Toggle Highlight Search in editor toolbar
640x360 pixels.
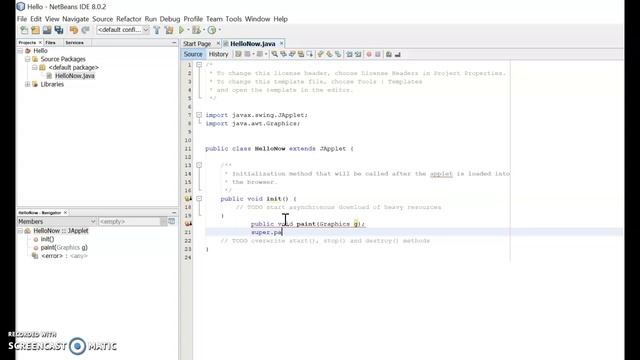click(x=301, y=54)
